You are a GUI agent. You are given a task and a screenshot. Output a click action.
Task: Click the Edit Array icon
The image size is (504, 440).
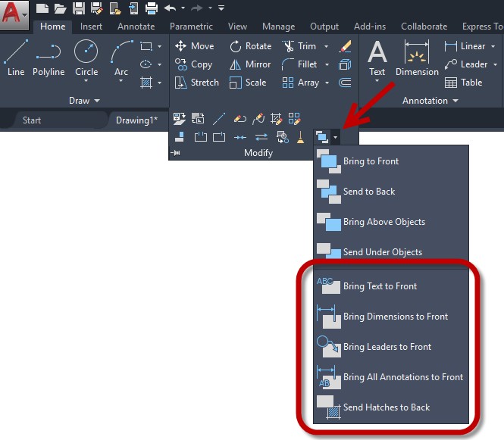294,118
